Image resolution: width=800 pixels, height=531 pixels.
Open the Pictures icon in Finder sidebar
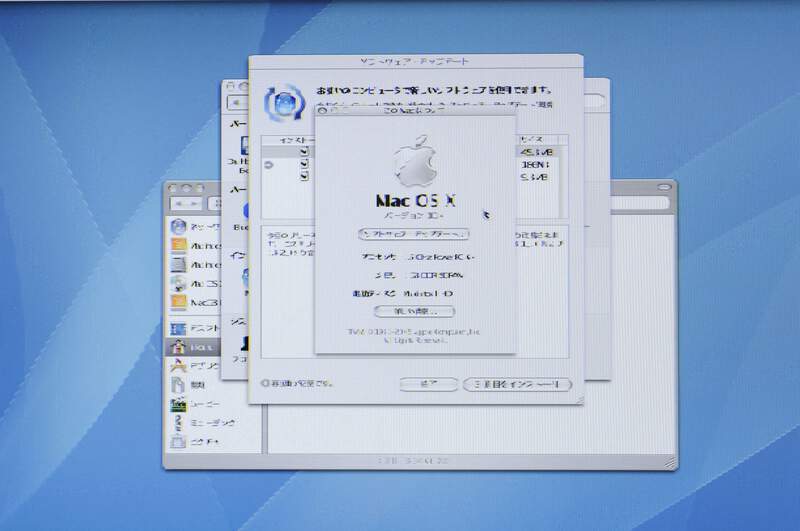click(x=178, y=442)
